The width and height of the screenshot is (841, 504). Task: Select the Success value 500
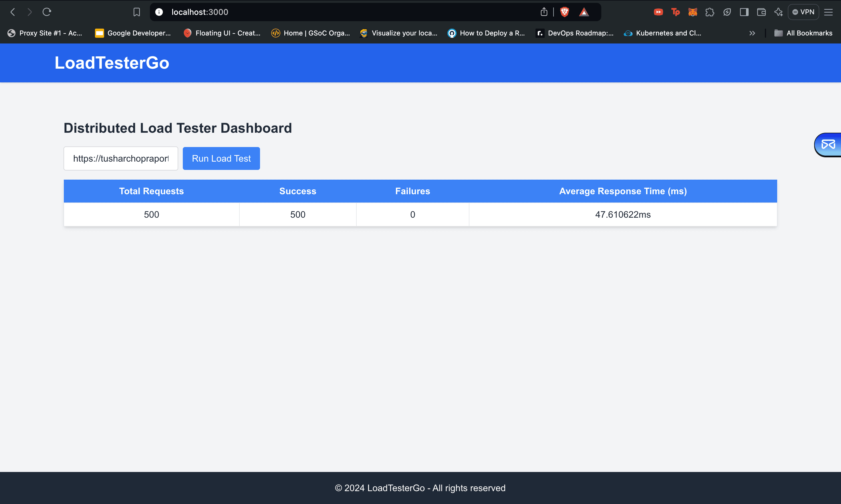click(298, 215)
